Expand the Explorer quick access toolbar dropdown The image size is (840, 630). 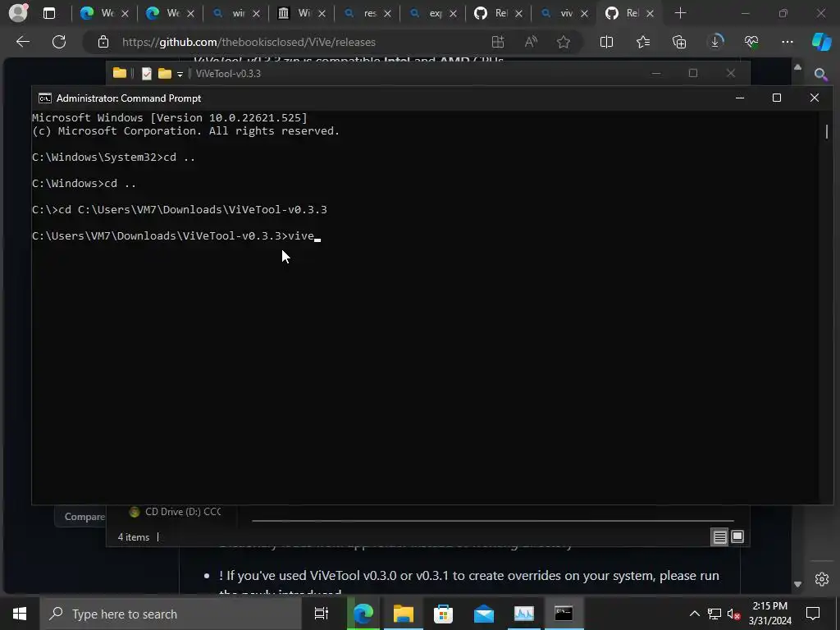tap(180, 75)
